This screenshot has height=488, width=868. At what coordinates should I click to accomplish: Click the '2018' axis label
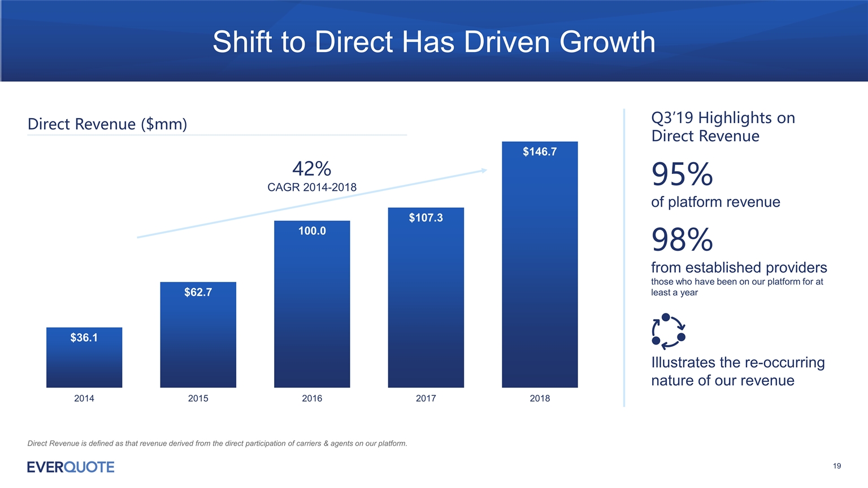pyautogui.click(x=540, y=398)
